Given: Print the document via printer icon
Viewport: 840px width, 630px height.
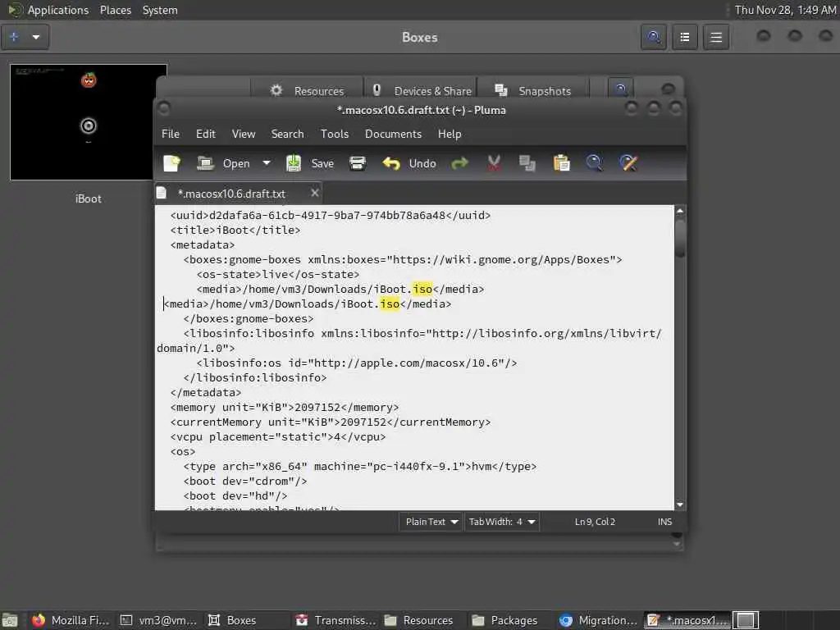Looking at the screenshot, I should (358, 163).
